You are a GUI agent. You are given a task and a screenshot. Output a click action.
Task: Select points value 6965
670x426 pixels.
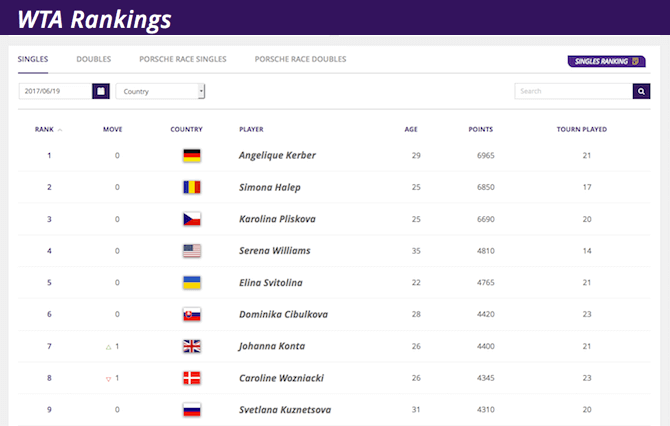(x=486, y=156)
